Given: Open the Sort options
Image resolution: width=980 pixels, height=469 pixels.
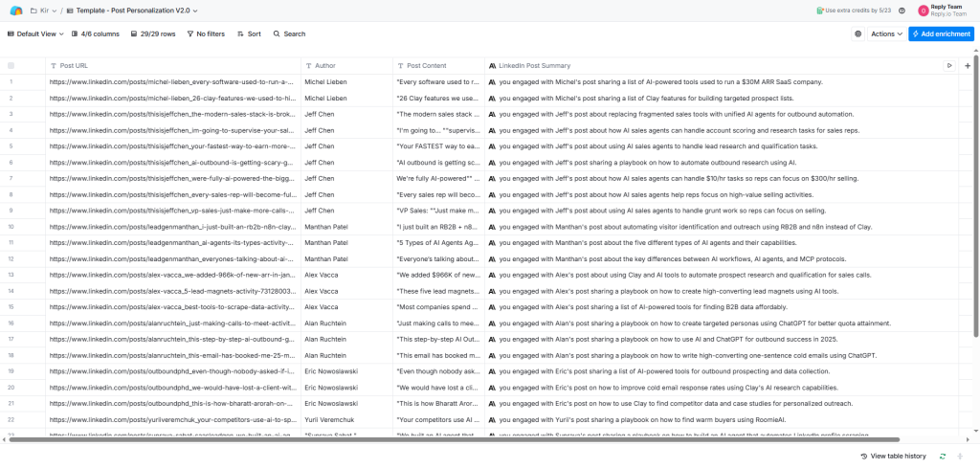Looking at the screenshot, I should (x=249, y=33).
